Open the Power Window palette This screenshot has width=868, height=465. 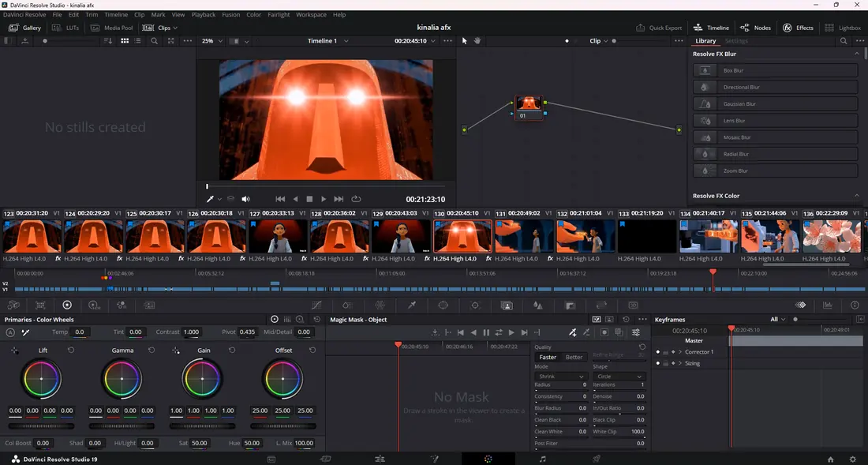click(x=443, y=305)
